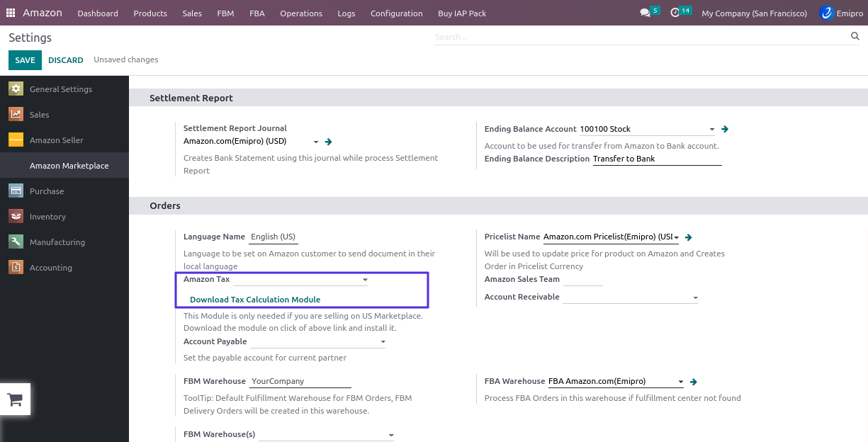Save the settings changes

click(x=25, y=60)
